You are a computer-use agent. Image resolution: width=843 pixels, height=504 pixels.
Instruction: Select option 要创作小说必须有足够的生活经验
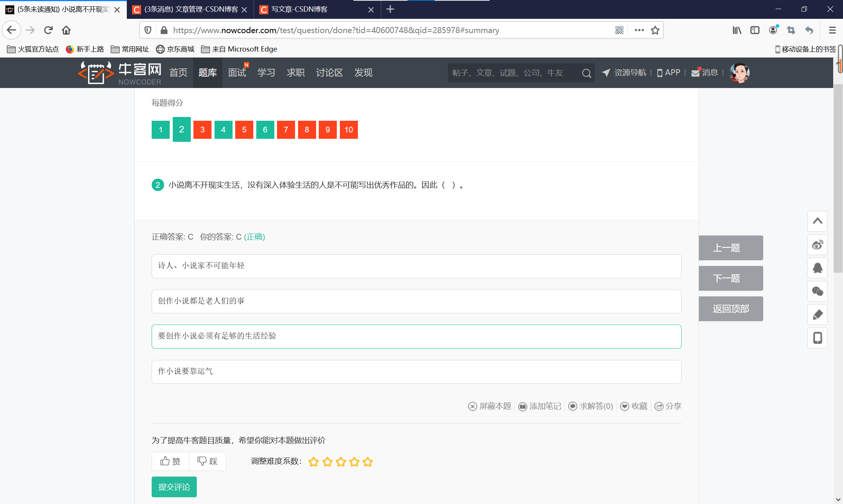pyautogui.click(x=416, y=336)
